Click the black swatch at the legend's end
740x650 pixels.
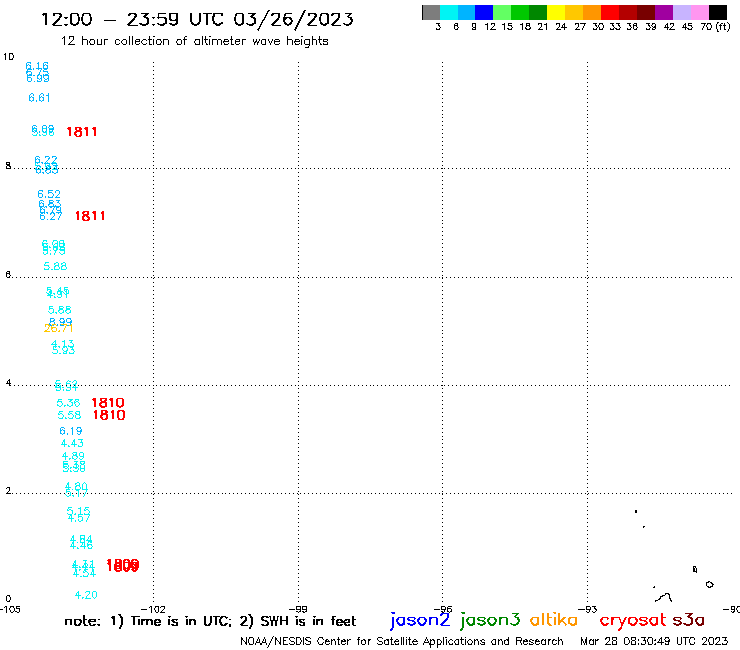718,12
